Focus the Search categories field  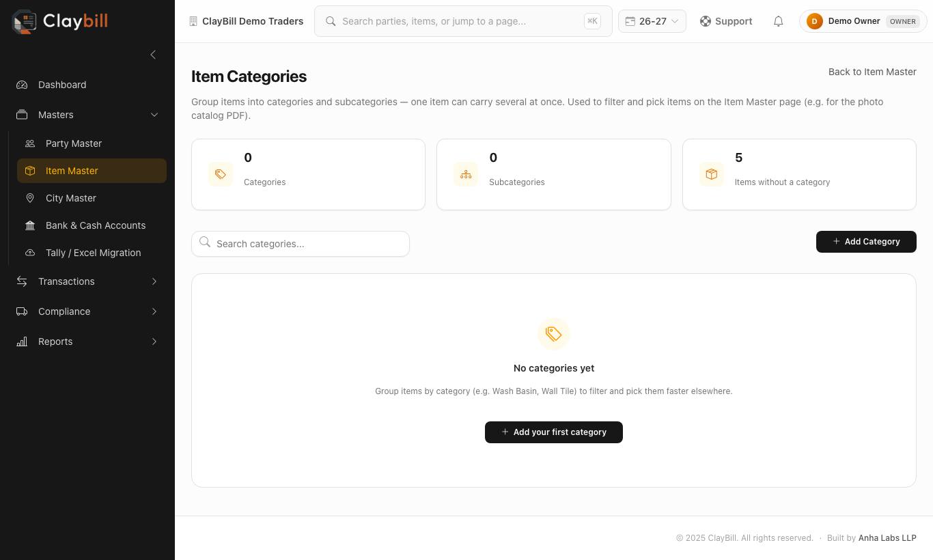point(301,244)
